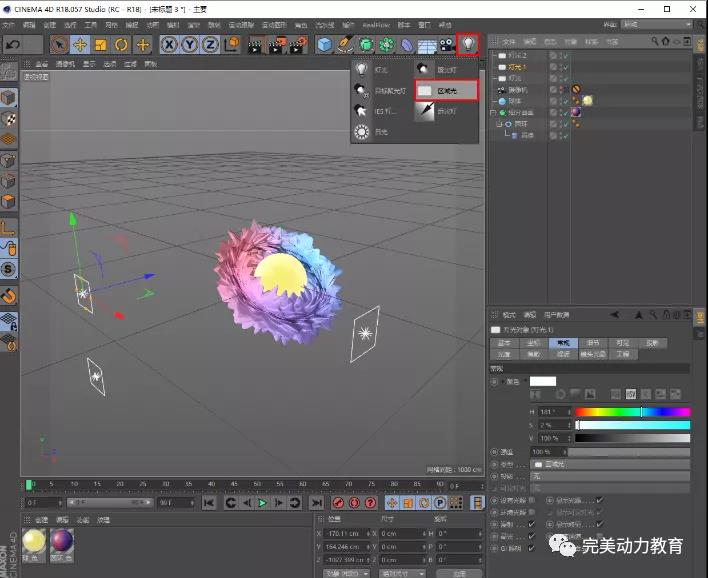Click the go to start button
Screen dimensions: 708x578
tap(208, 503)
